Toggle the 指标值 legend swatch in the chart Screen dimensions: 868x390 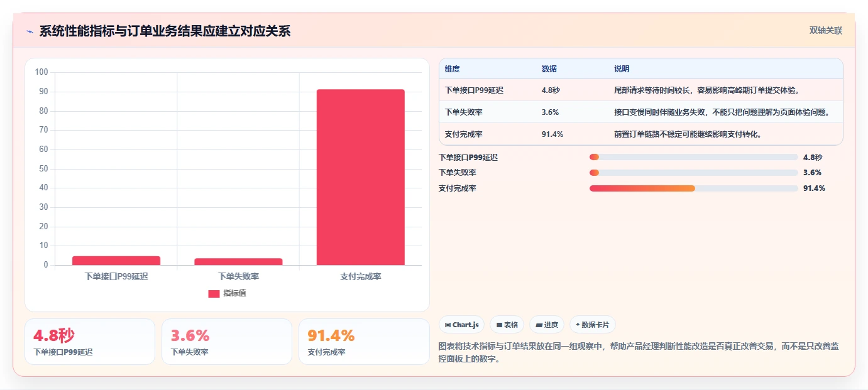point(214,293)
